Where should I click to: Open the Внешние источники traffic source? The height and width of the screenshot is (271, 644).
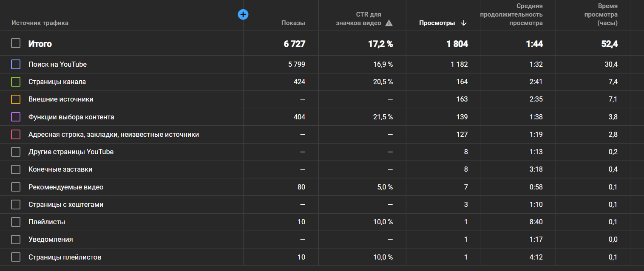tap(61, 99)
